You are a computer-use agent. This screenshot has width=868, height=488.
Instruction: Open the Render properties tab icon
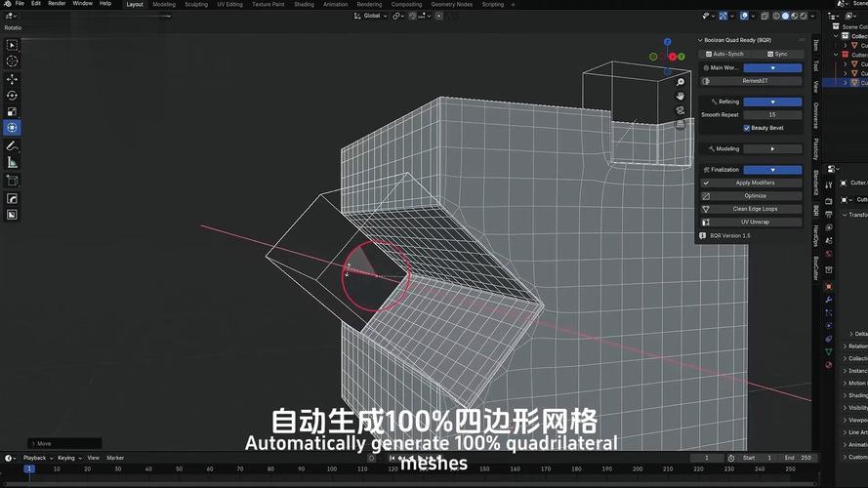pos(829,201)
